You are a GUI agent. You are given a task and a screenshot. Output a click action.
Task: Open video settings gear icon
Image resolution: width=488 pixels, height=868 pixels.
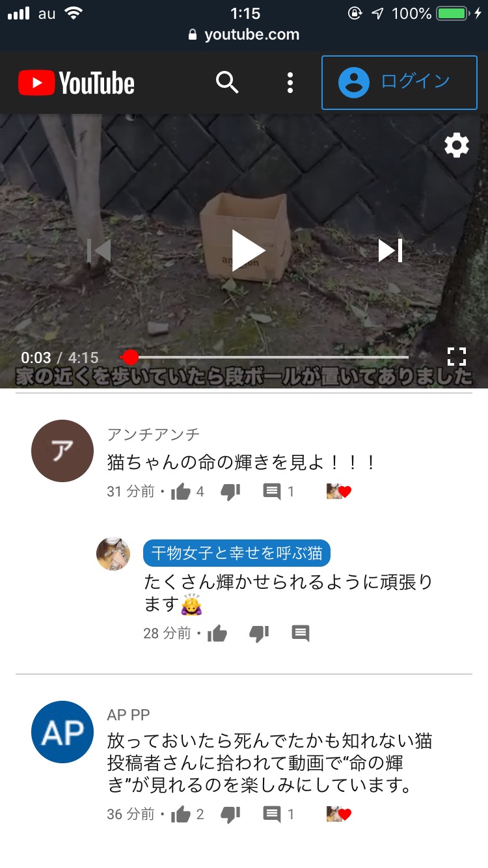[457, 145]
